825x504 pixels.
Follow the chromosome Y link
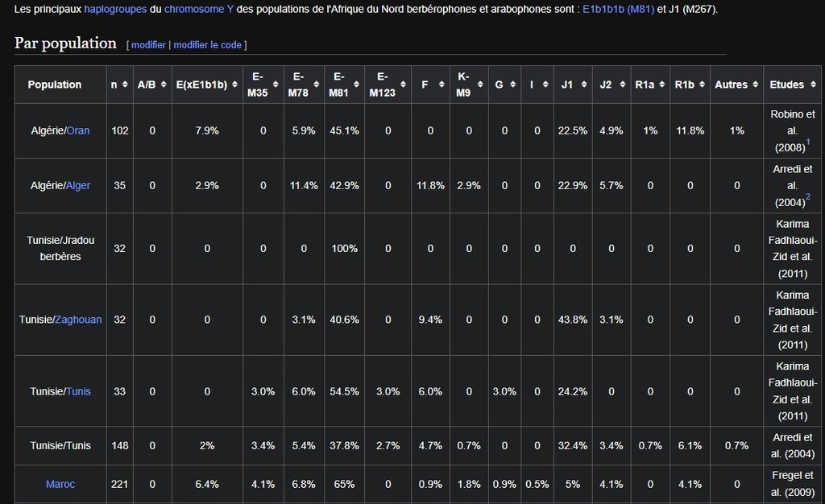click(199, 10)
